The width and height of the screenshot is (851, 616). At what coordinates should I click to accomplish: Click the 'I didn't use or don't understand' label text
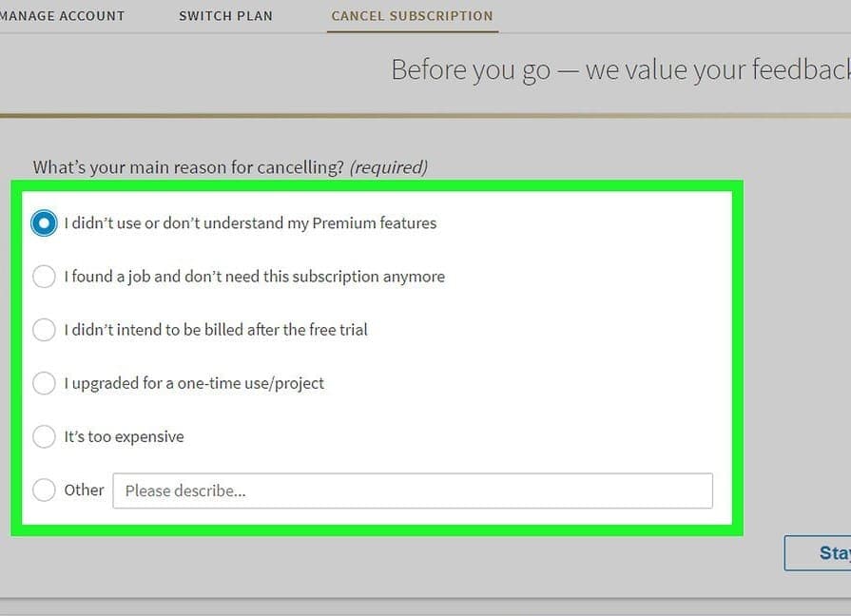[250, 223]
